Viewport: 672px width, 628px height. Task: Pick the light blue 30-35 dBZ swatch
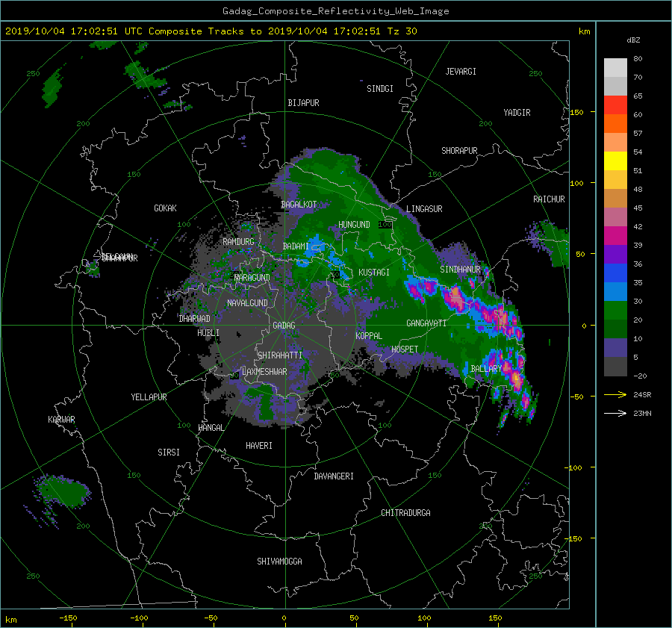[615, 291]
